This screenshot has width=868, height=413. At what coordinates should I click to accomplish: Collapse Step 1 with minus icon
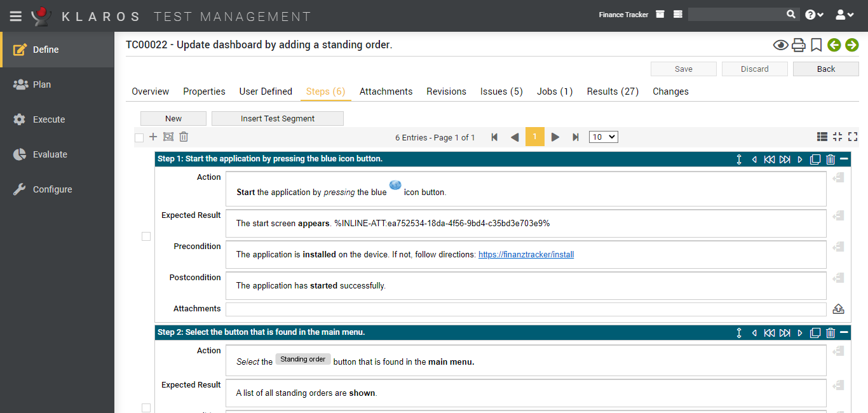[844, 159]
